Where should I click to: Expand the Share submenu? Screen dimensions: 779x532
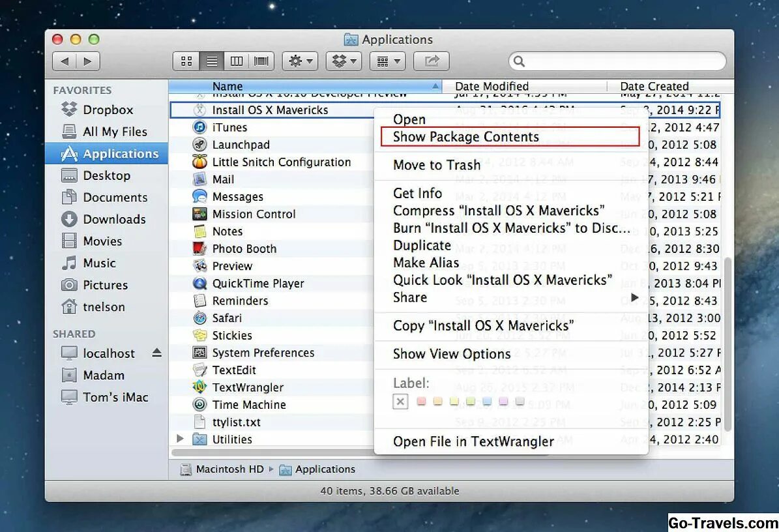[x=510, y=297]
